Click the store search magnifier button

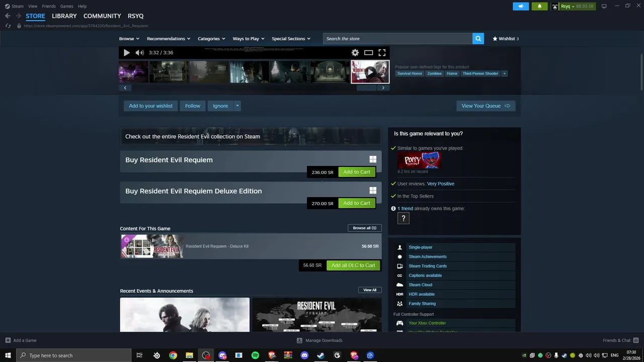click(478, 39)
